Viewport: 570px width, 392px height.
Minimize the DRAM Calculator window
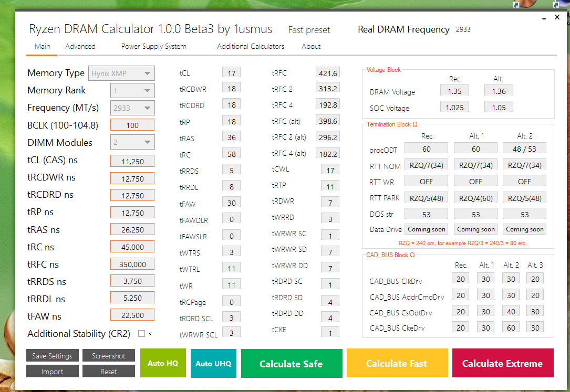[544, 17]
